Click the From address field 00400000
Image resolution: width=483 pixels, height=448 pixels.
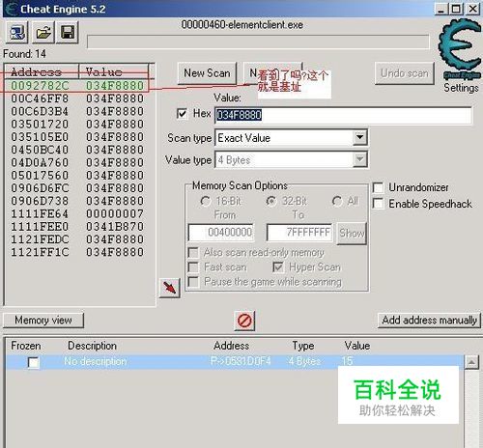click(221, 233)
